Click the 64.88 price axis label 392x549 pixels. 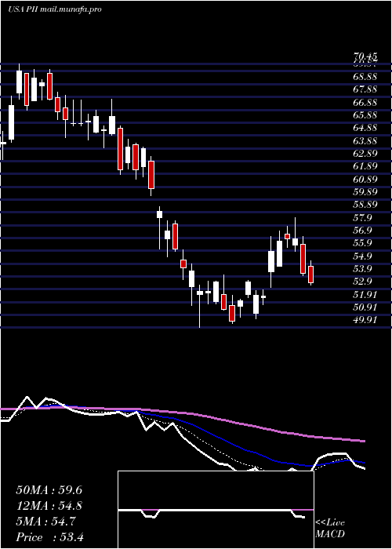click(365, 128)
